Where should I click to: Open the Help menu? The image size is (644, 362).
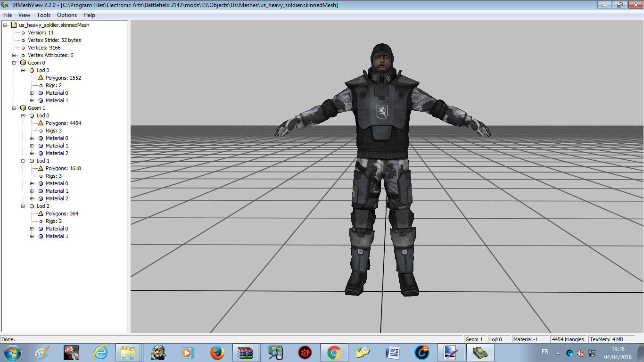tap(89, 15)
